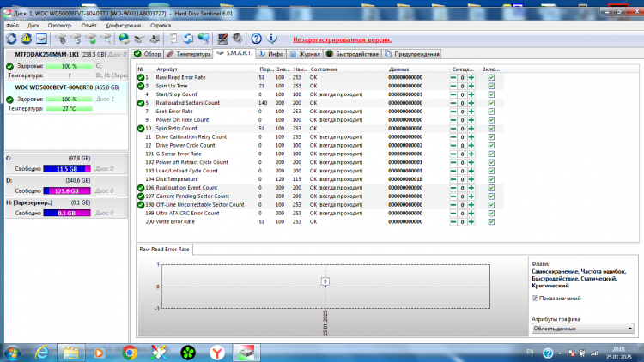644x362 pixels.
Task: Toggle the 'Показ значений' checkbox
Action: 535,299
